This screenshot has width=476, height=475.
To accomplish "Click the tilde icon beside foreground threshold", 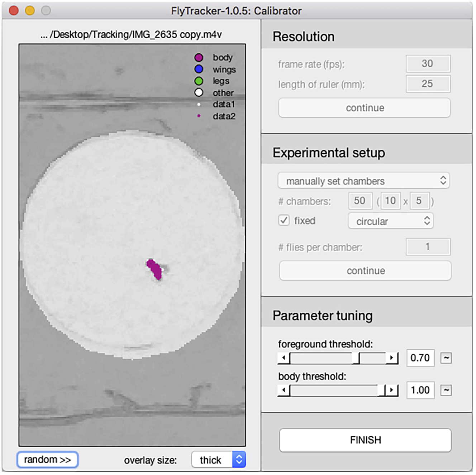I will click(446, 358).
